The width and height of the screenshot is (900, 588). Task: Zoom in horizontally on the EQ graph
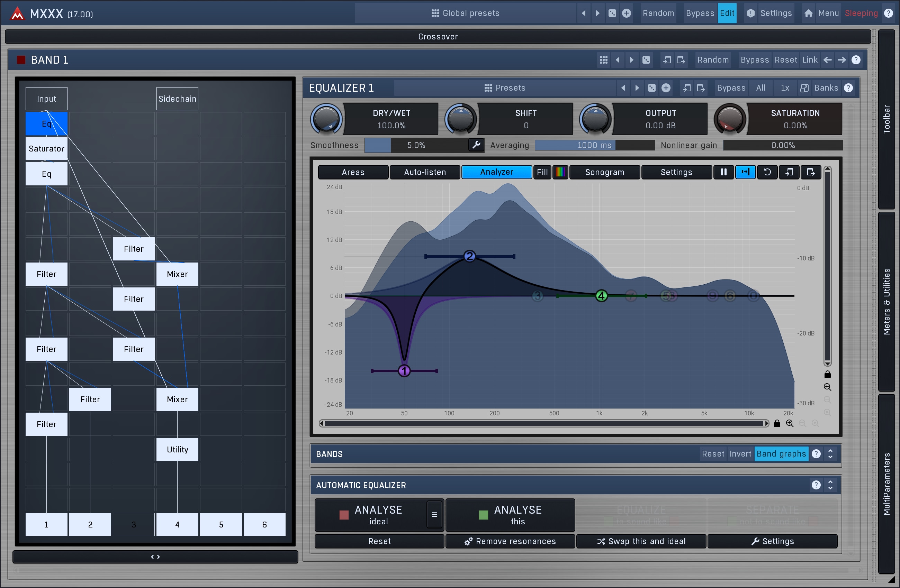(x=790, y=423)
